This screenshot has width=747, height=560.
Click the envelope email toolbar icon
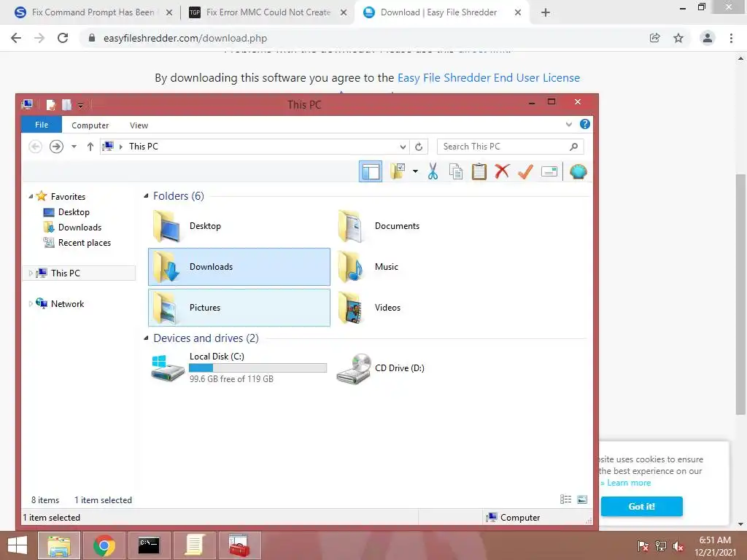(549, 171)
